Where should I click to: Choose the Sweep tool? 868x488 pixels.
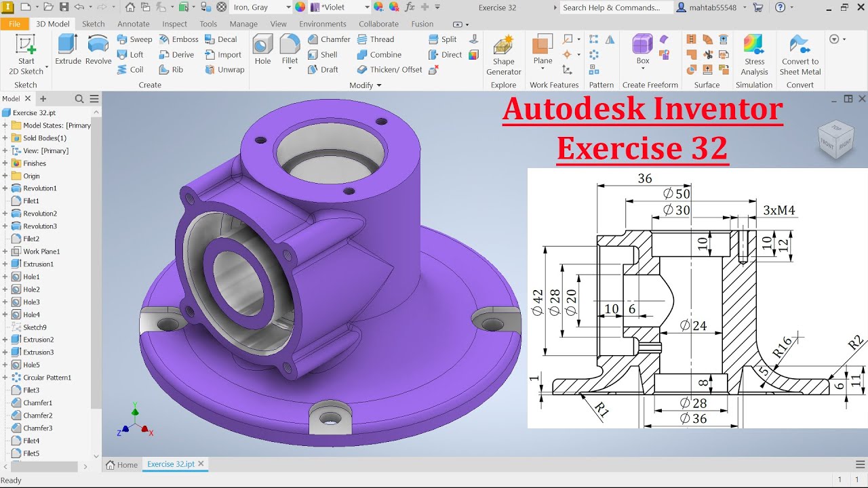[x=134, y=39]
